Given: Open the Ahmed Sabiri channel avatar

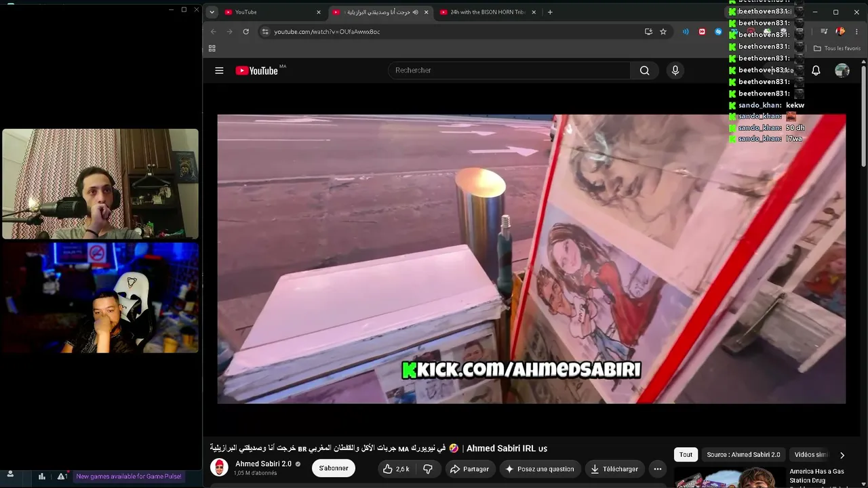Looking at the screenshot, I should tap(219, 468).
